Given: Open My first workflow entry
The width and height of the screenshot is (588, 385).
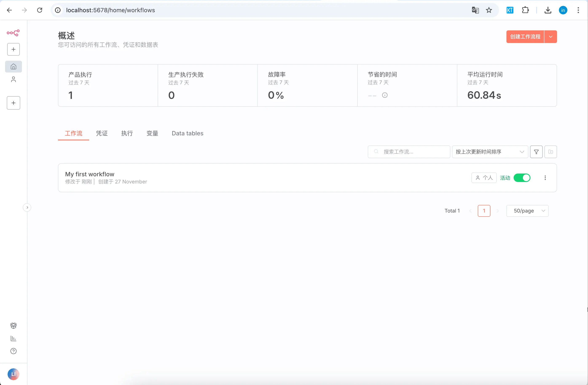Looking at the screenshot, I should point(90,174).
